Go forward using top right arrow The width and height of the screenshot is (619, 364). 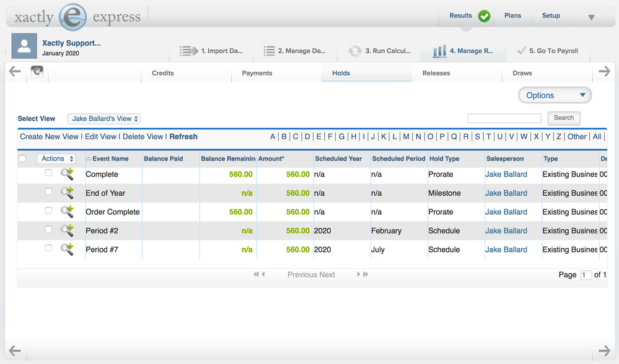(x=604, y=71)
